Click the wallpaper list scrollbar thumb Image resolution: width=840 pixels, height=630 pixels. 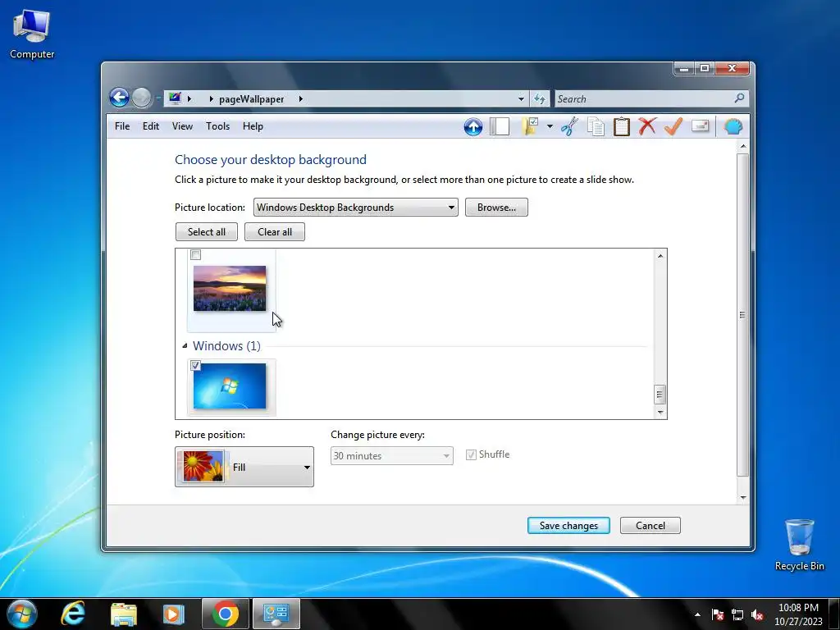coord(660,395)
